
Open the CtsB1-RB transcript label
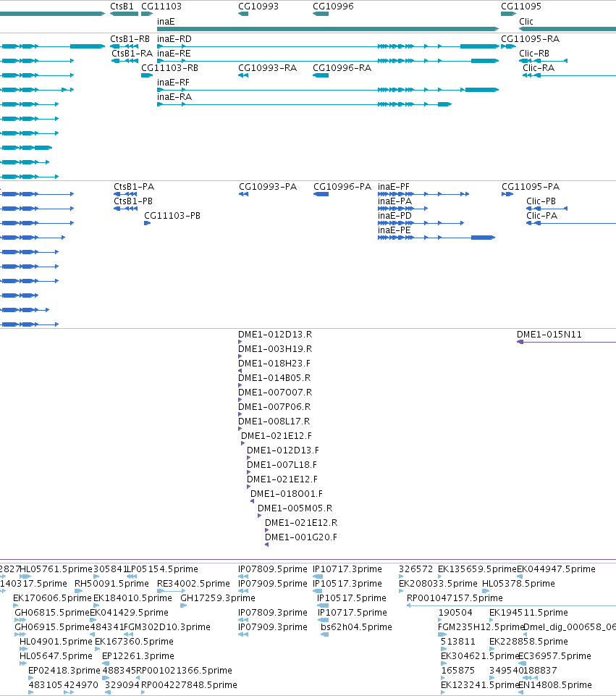pyautogui.click(x=130, y=38)
